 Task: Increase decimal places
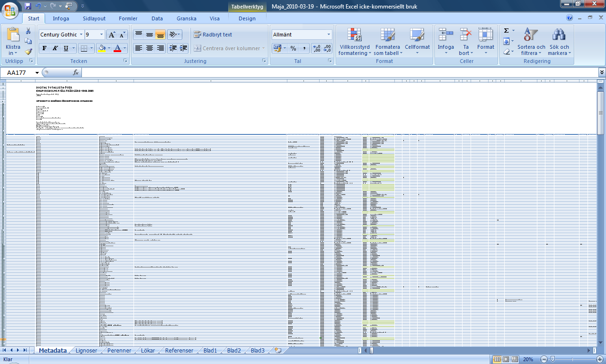point(316,48)
